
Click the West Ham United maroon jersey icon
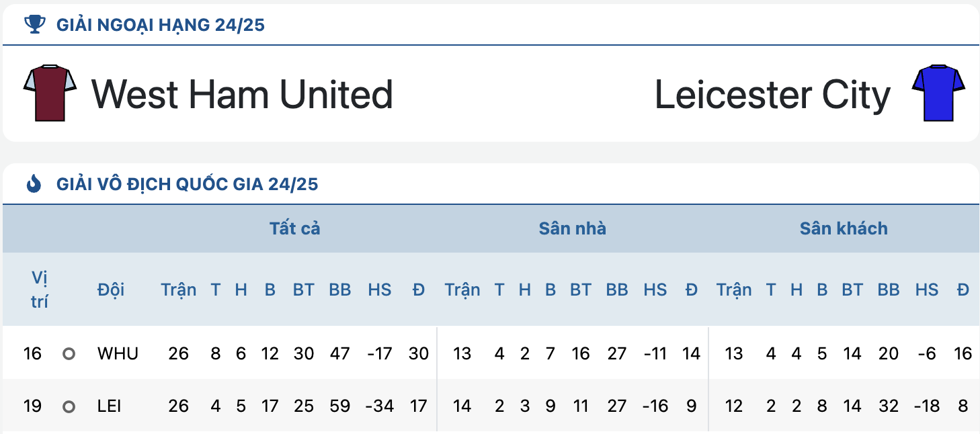pos(50,93)
